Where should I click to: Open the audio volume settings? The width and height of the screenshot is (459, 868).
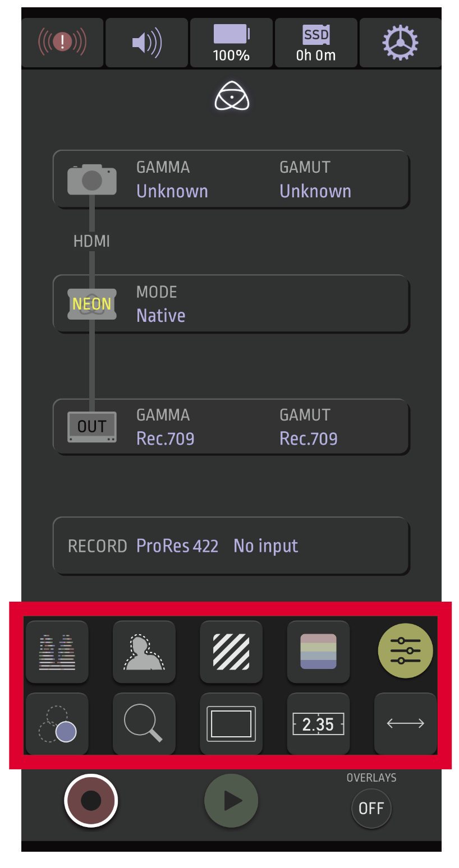[x=146, y=43]
